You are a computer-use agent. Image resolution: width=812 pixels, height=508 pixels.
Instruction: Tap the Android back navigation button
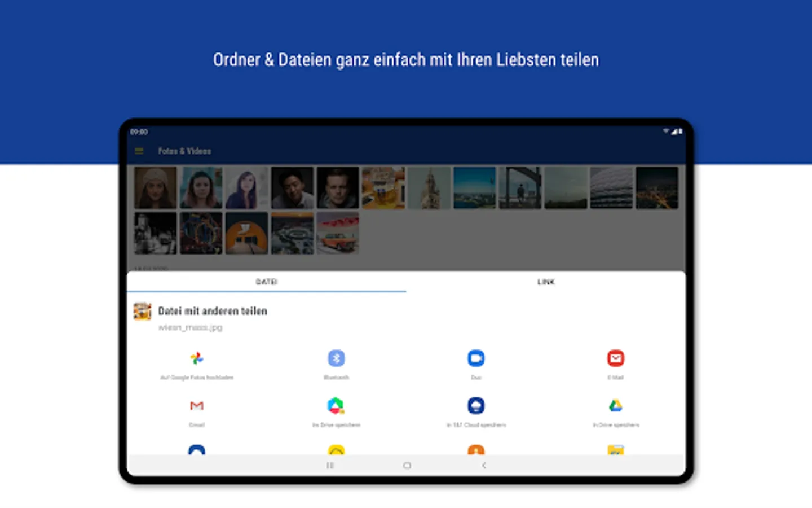tap(484, 465)
